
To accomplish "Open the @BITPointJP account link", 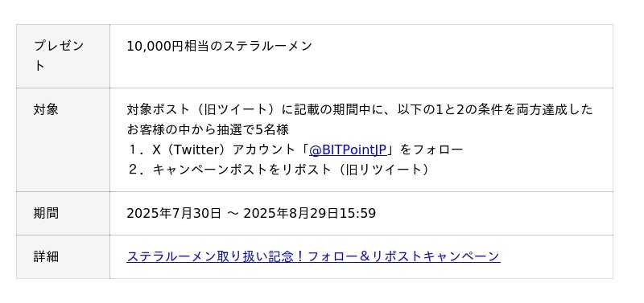I will (348, 150).
